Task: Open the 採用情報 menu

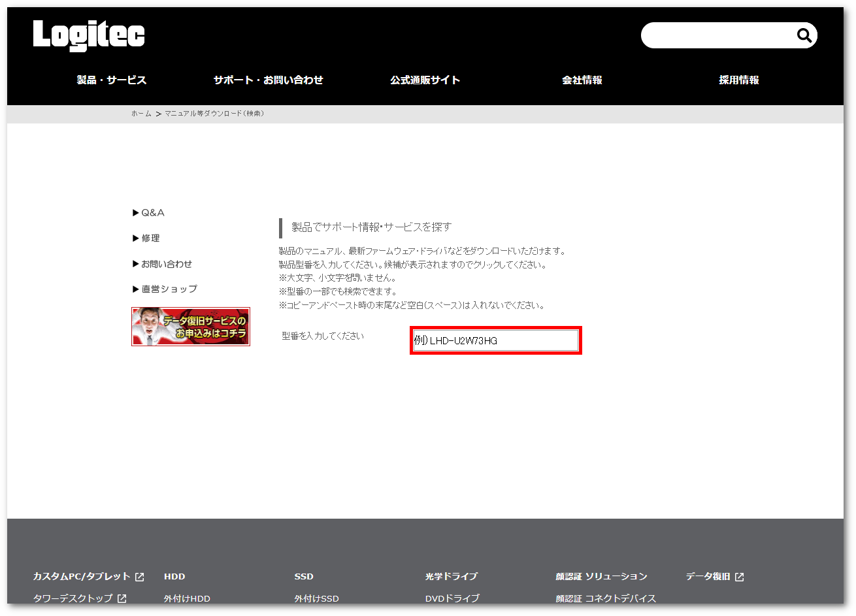Action: [x=739, y=80]
